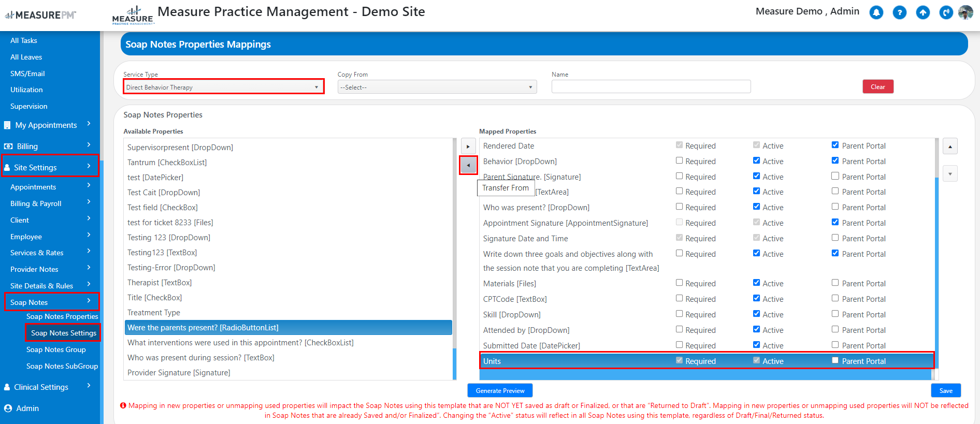Open Utilization in sidebar

[x=26, y=90]
